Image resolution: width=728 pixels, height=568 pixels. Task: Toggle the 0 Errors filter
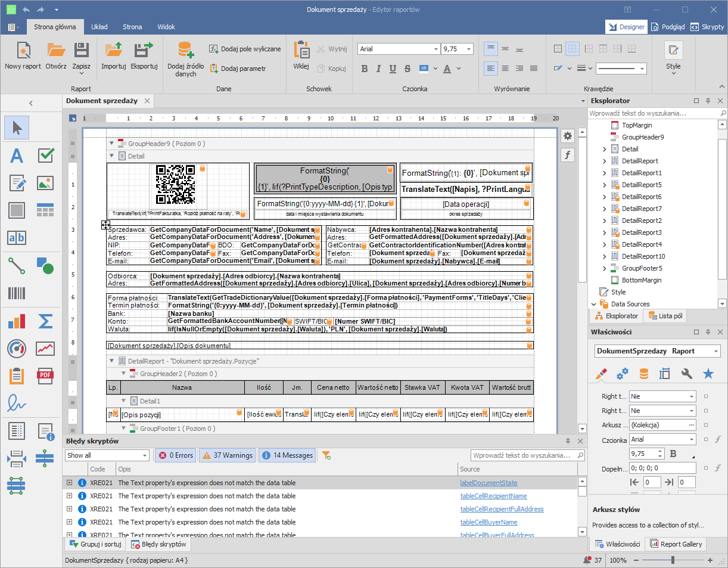click(x=176, y=455)
